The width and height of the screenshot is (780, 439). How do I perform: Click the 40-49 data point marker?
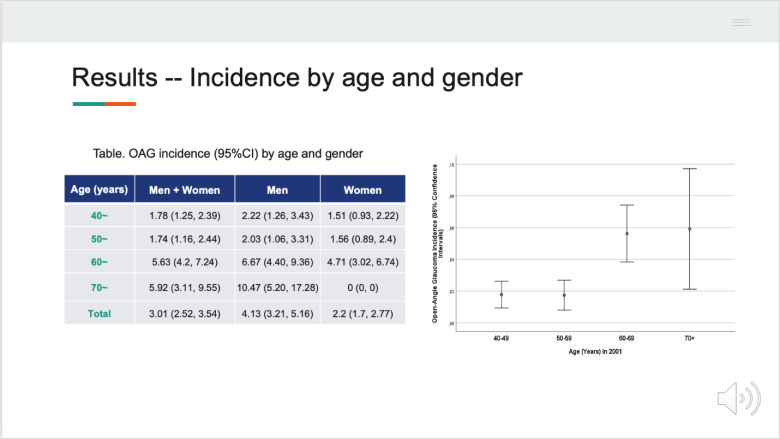pyautogui.click(x=502, y=294)
